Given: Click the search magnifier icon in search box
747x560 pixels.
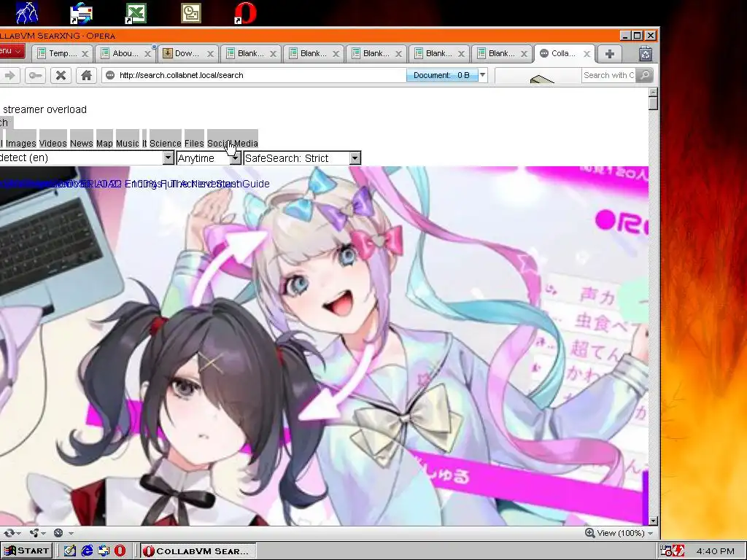Looking at the screenshot, I should tap(643, 75).
